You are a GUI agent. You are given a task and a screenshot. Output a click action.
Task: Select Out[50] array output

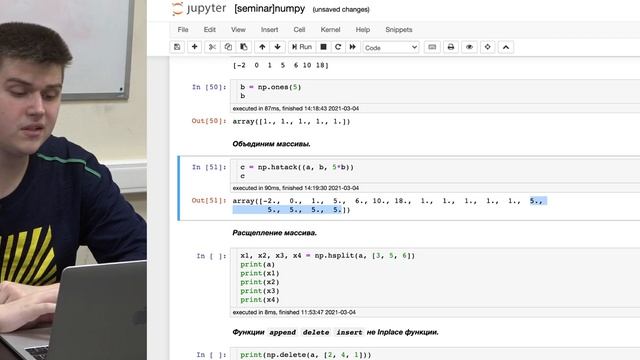pos(291,121)
